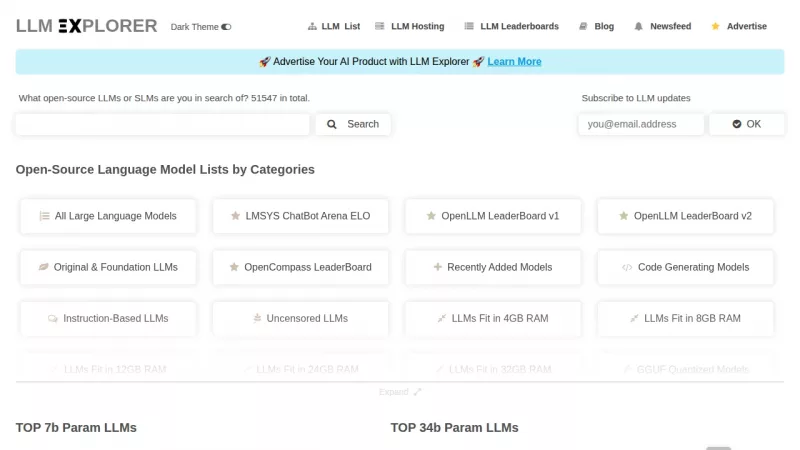Screen dimensions: 800x450
Task: Click the OK subscribe button
Action: 747,124
